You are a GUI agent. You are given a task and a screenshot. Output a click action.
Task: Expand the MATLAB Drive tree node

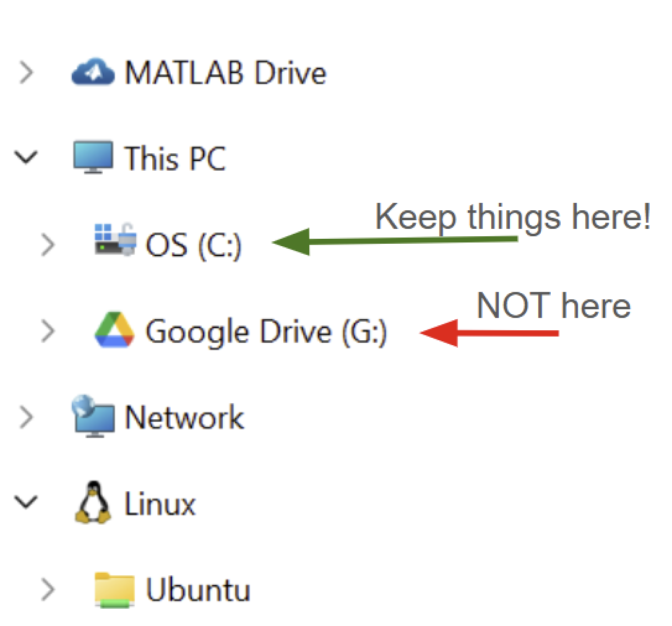26,74
